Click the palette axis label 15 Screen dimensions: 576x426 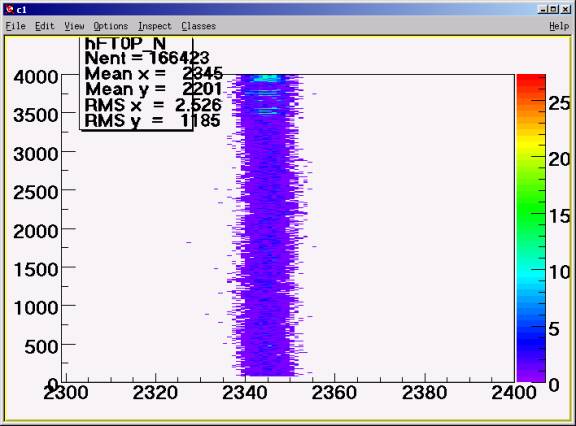tap(559, 216)
